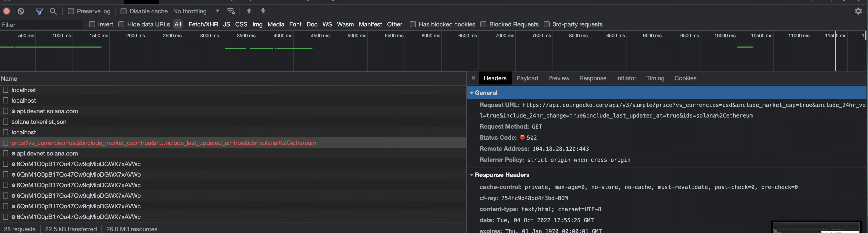Collapse the Response Headers section
Screen dimensions: 868x233
(x=471, y=175)
